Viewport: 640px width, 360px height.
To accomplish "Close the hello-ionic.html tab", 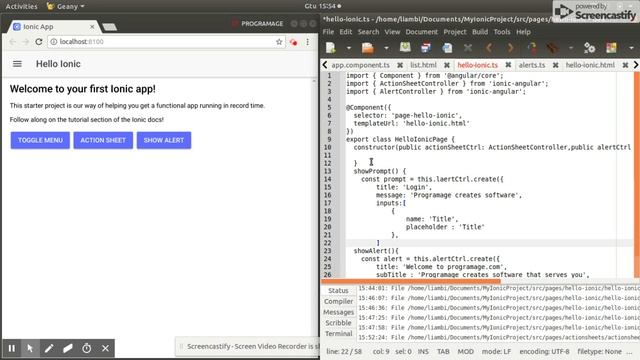I will (625, 65).
